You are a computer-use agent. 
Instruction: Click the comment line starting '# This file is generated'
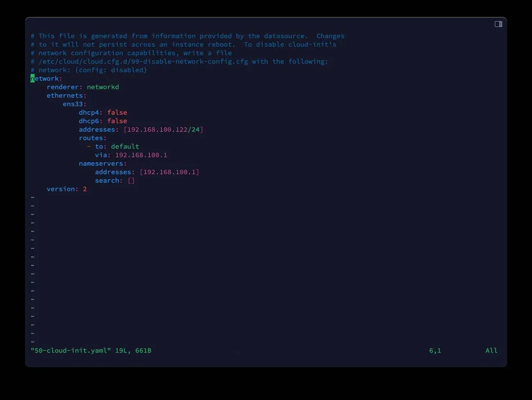tap(188, 36)
